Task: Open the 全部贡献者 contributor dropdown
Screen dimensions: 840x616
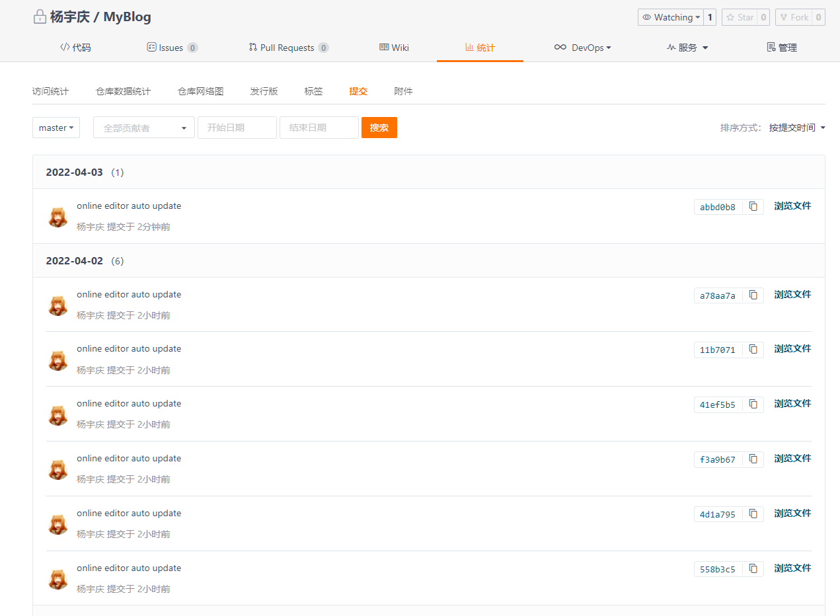Action: (x=144, y=128)
